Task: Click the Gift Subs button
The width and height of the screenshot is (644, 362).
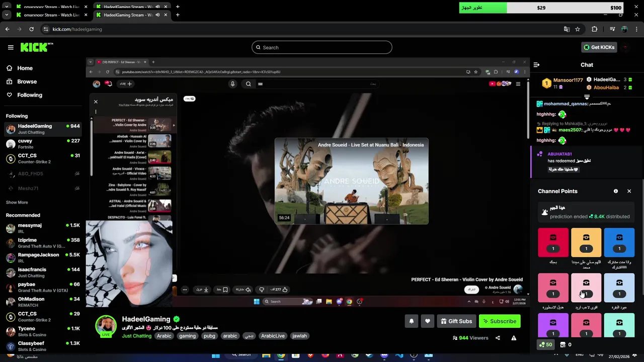Action: coord(456,321)
